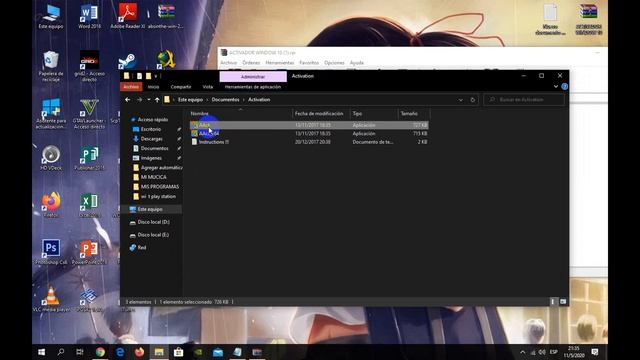Open the Photoshop desktop shortcut
The width and height of the screenshot is (640, 360).
coord(51,252)
